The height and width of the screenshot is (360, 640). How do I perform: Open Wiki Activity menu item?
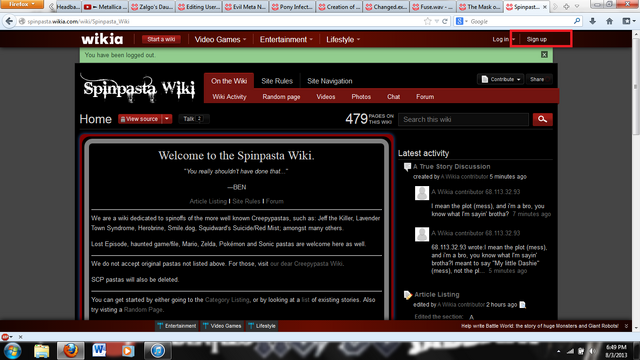(x=229, y=97)
